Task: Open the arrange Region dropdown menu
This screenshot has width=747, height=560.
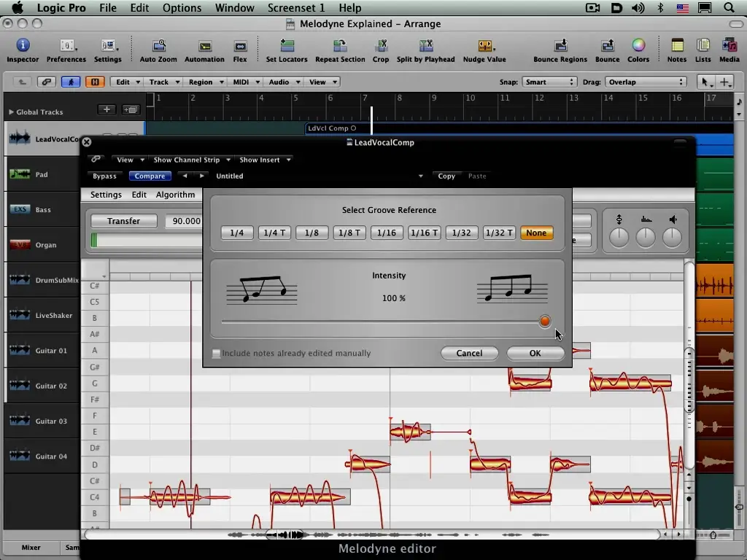Action: [x=205, y=82]
